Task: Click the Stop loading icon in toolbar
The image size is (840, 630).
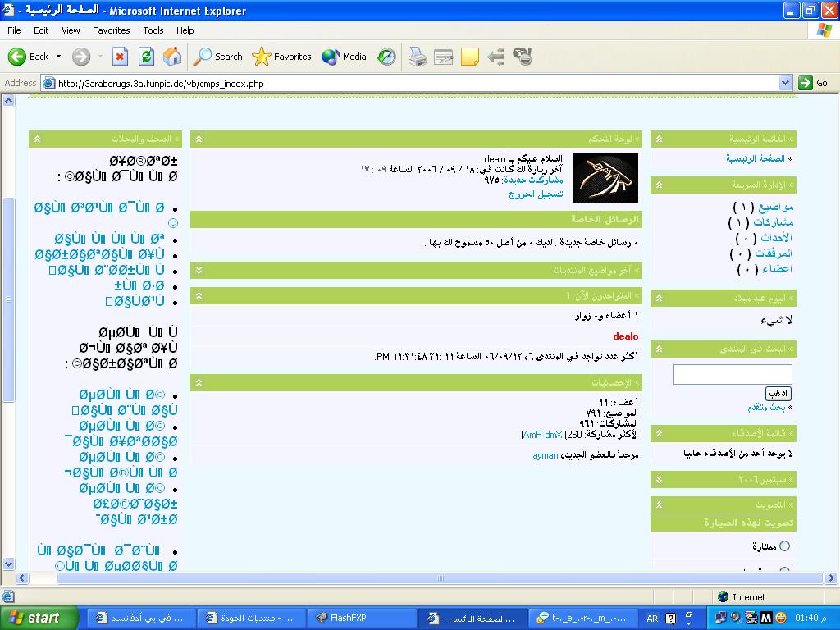Action: [120, 57]
